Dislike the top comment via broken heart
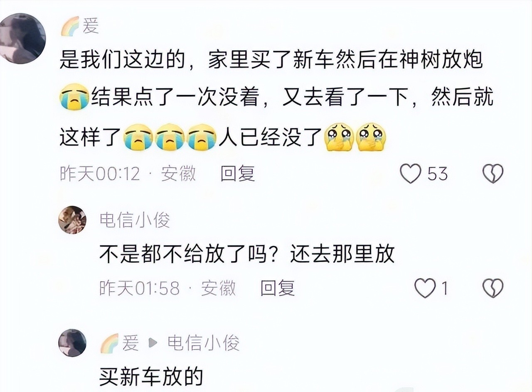The width and height of the screenshot is (532, 392). (x=493, y=174)
